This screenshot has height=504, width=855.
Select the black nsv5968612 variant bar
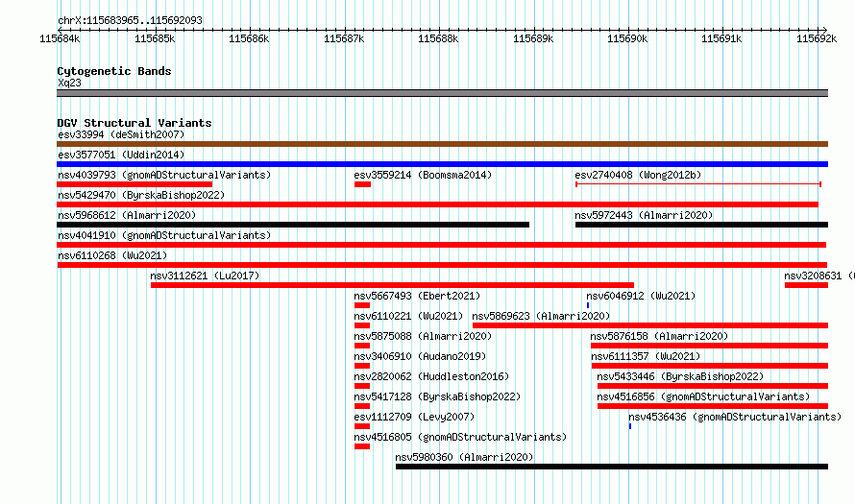click(x=293, y=225)
